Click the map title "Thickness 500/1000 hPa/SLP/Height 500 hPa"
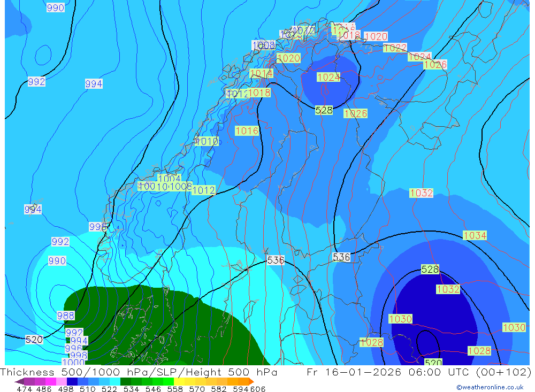This screenshot has height=392, width=535. click(139, 372)
